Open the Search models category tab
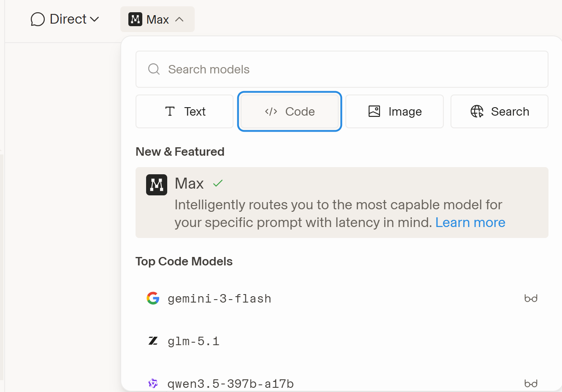 pos(500,111)
